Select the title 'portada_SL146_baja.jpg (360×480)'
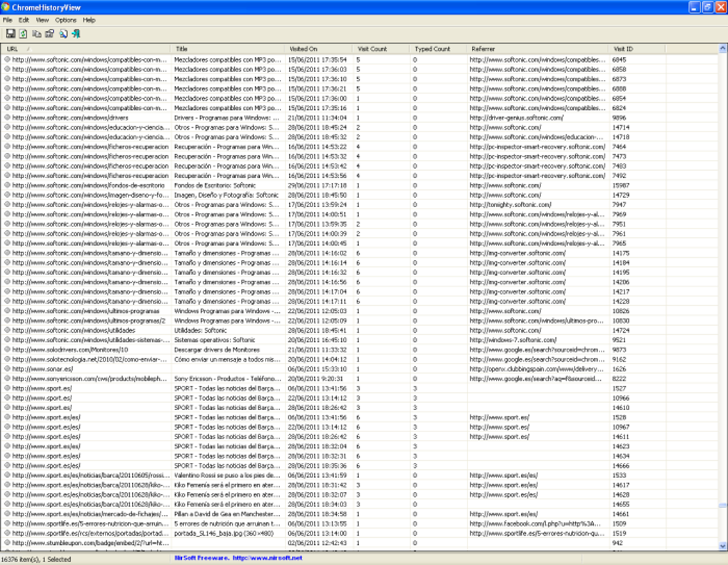Image resolution: width=728 pixels, height=565 pixels. click(224, 534)
